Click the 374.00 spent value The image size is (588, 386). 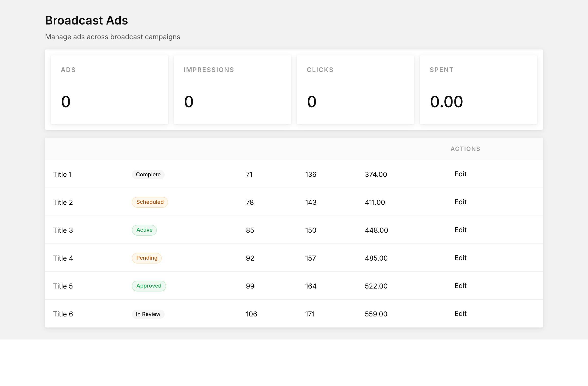tap(376, 174)
